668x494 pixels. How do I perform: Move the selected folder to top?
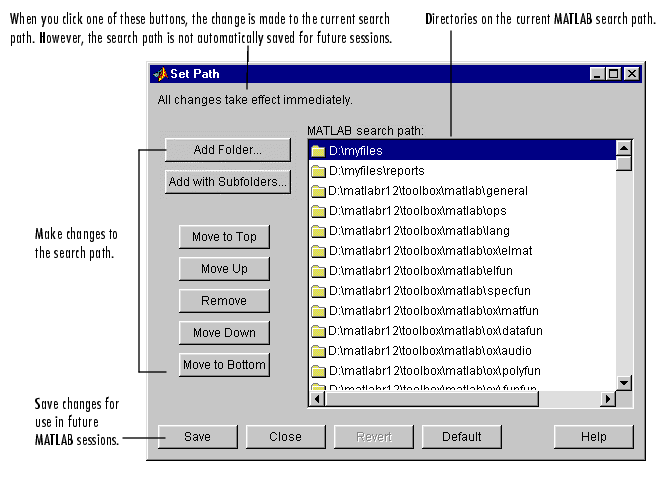(224, 237)
